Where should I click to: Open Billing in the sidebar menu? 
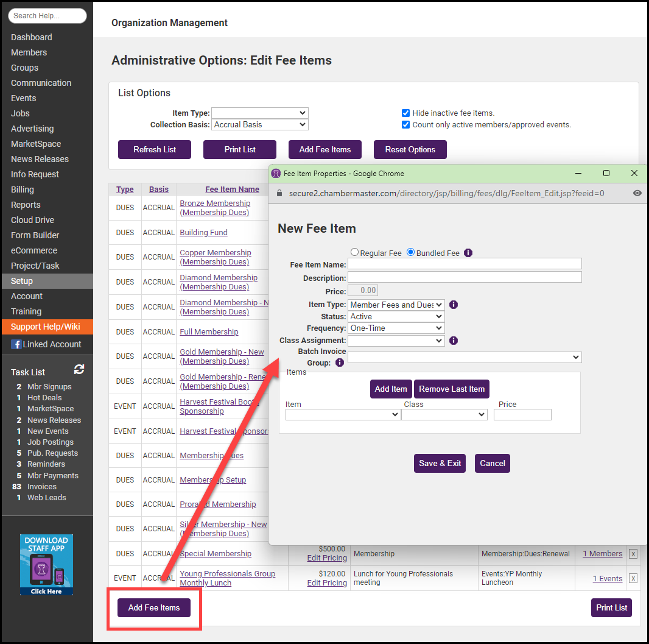pos(23,189)
